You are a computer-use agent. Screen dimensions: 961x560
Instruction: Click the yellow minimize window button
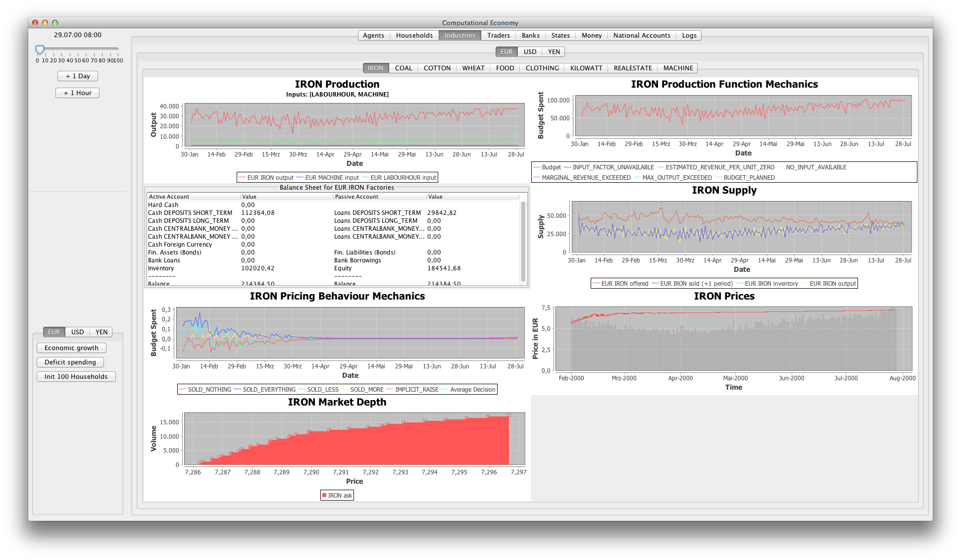coord(45,23)
